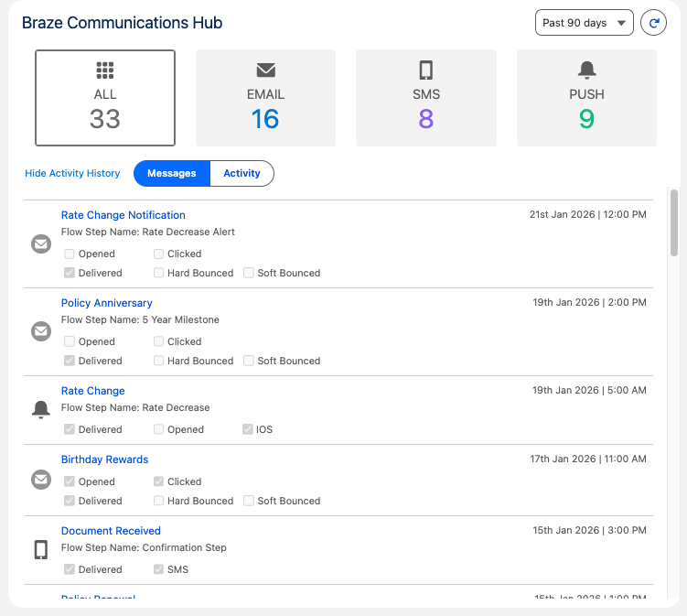Click the 17th Jan 2026 | 11:00 AM timestamp

pyautogui.click(x=588, y=459)
